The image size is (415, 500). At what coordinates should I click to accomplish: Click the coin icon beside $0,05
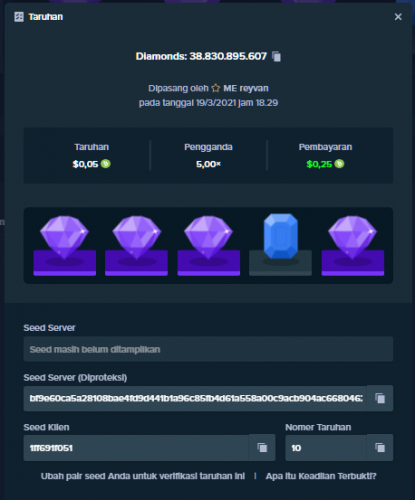pyautogui.click(x=106, y=164)
